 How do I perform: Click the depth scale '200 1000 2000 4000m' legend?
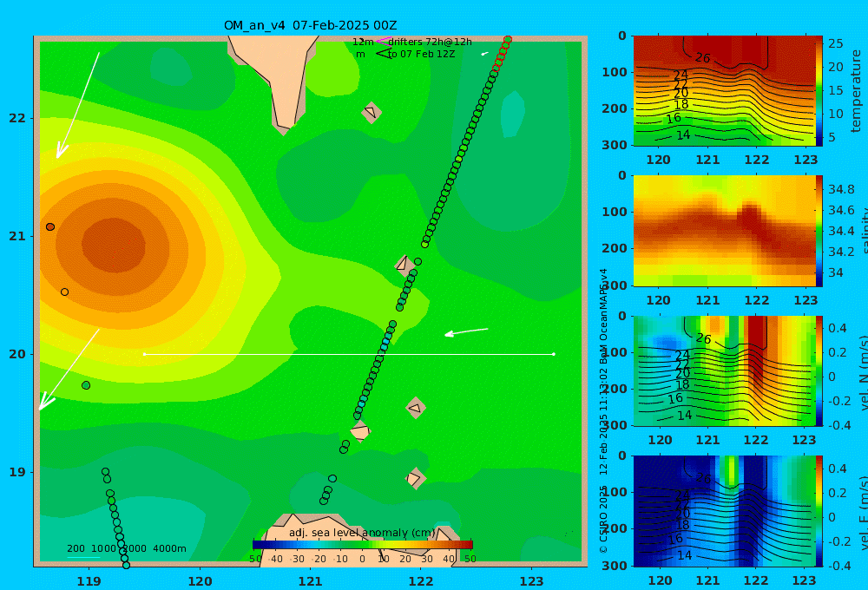pyautogui.click(x=126, y=548)
